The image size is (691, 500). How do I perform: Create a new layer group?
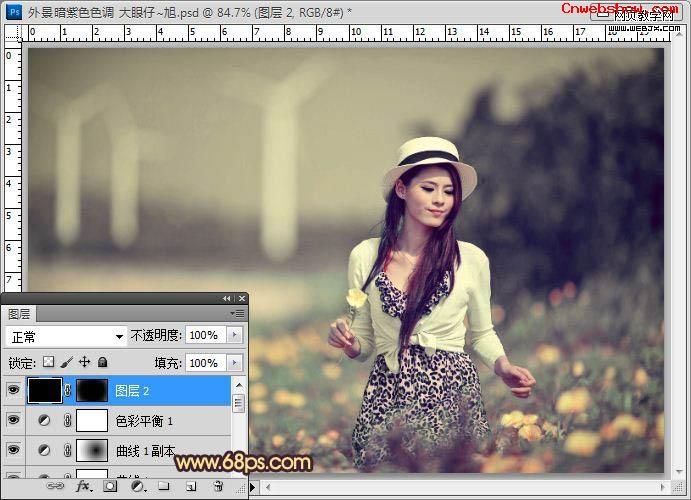coord(164,486)
